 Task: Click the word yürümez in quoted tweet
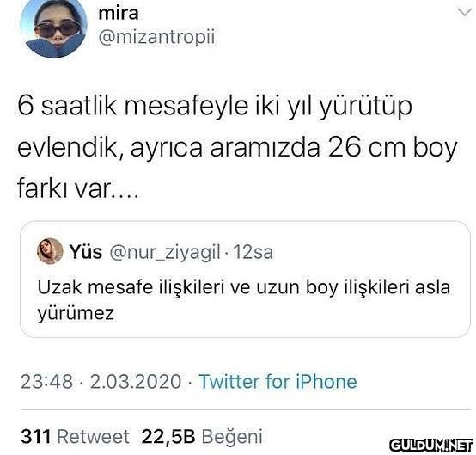[x=76, y=314]
